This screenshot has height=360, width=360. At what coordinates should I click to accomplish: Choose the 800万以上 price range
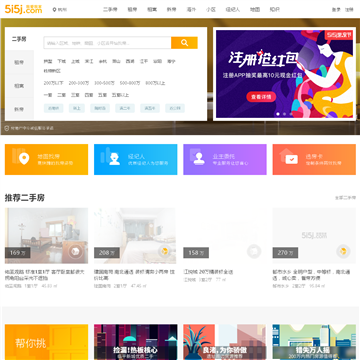click(155, 83)
